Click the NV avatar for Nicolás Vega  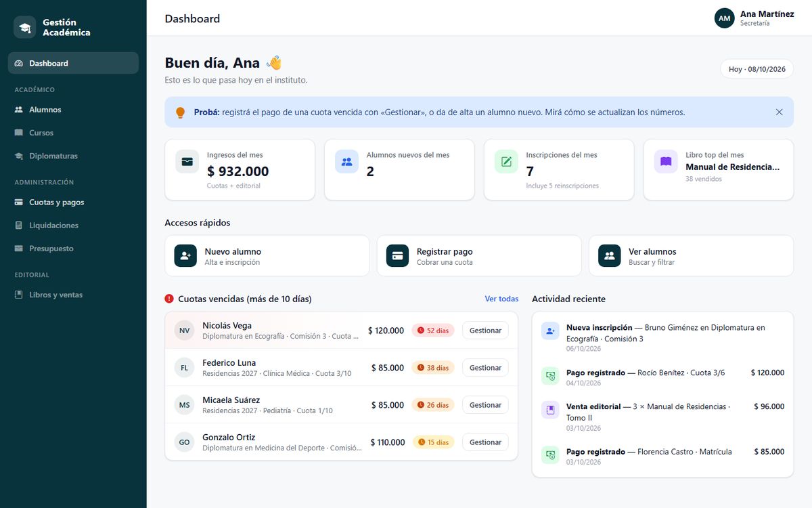tap(184, 331)
